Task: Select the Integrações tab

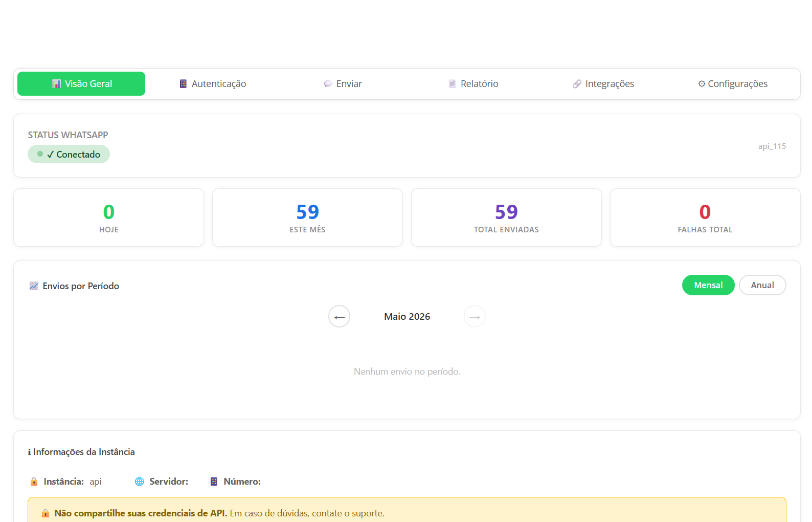Action: point(603,83)
